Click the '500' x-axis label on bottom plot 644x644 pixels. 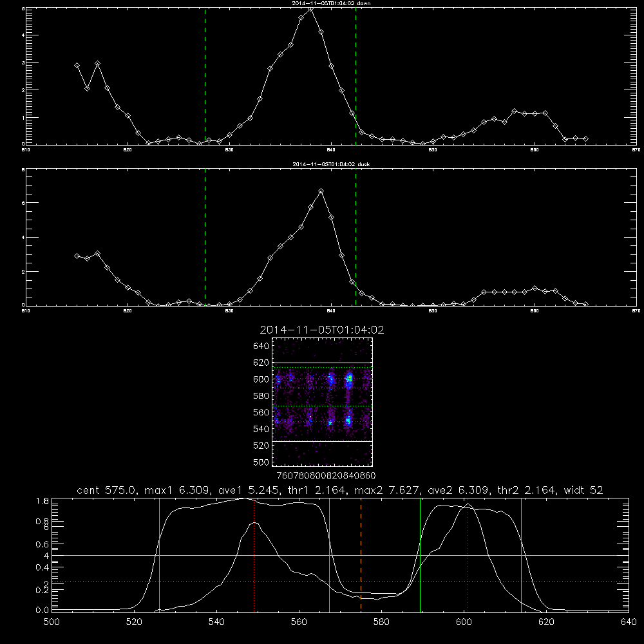click(x=52, y=622)
